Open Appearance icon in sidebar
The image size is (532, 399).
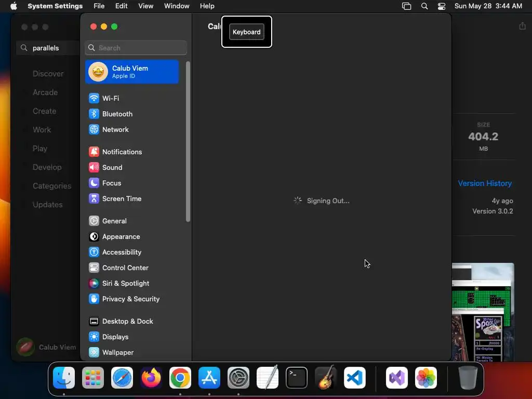[x=94, y=237]
